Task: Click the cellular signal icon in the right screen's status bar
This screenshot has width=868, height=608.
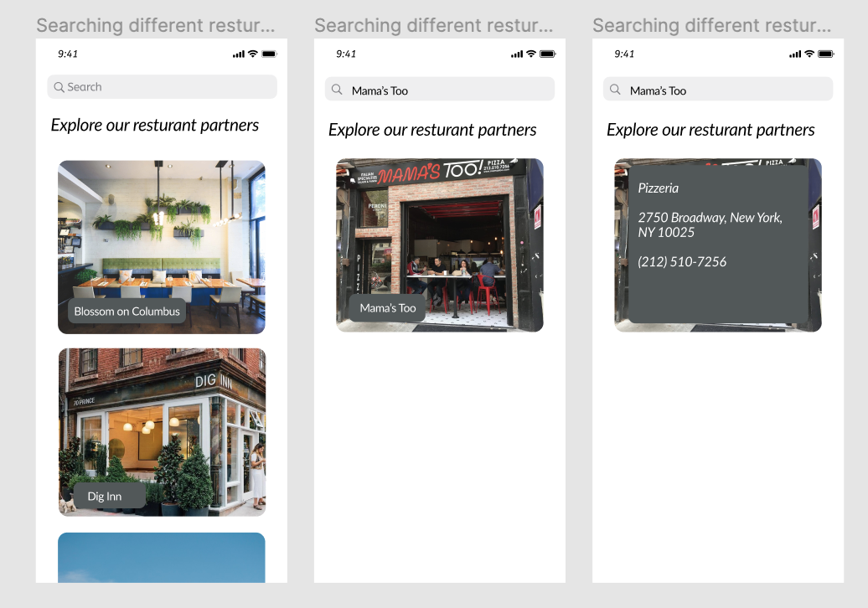Action: point(795,54)
